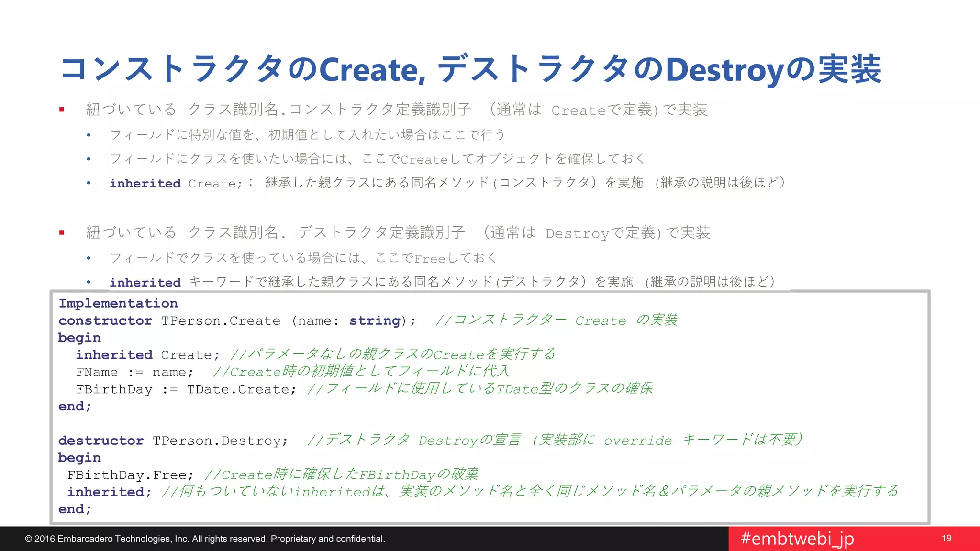Viewport: 980px width, 551px height.
Task: Click 'TPerson.Create' in constructor line
Action: click(x=221, y=320)
